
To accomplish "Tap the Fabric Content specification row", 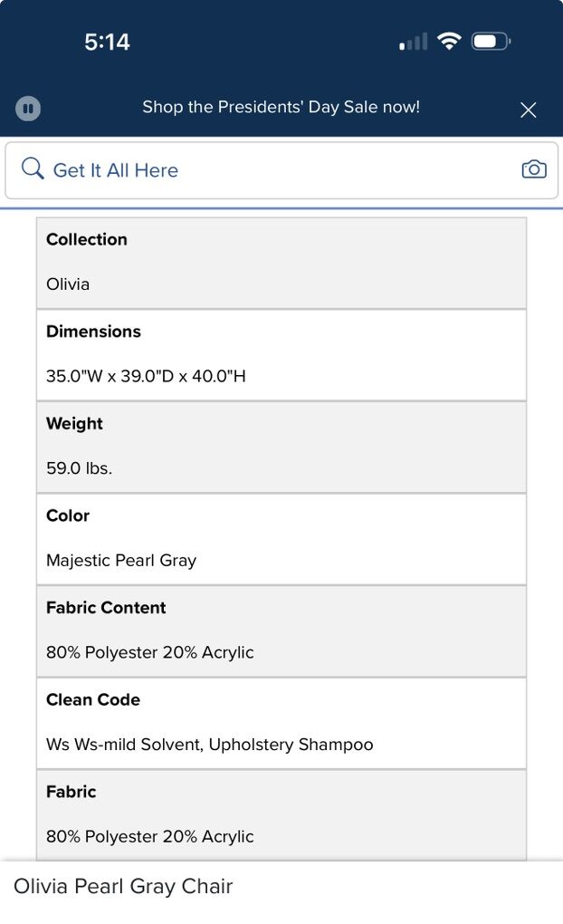I will (x=281, y=631).
